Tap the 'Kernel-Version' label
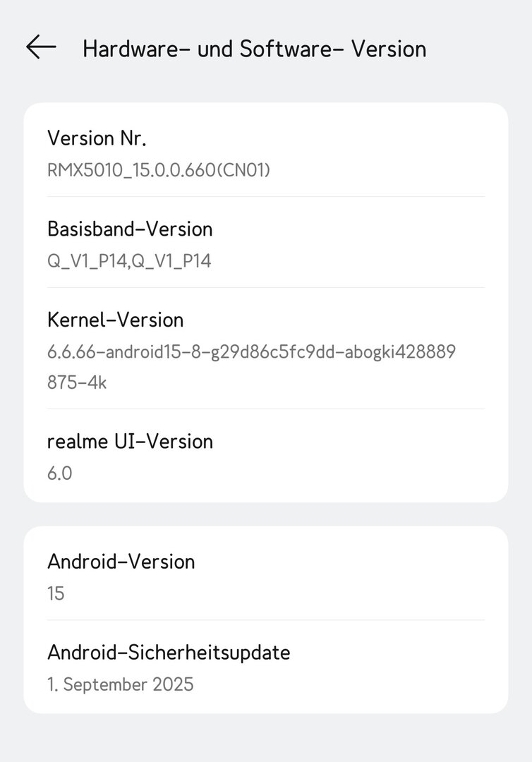 [115, 320]
